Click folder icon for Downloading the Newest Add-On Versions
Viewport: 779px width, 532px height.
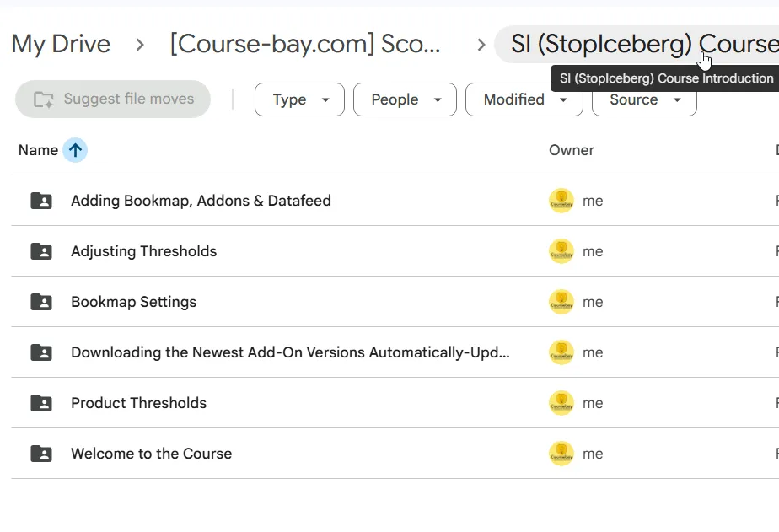click(x=41, y=352)
